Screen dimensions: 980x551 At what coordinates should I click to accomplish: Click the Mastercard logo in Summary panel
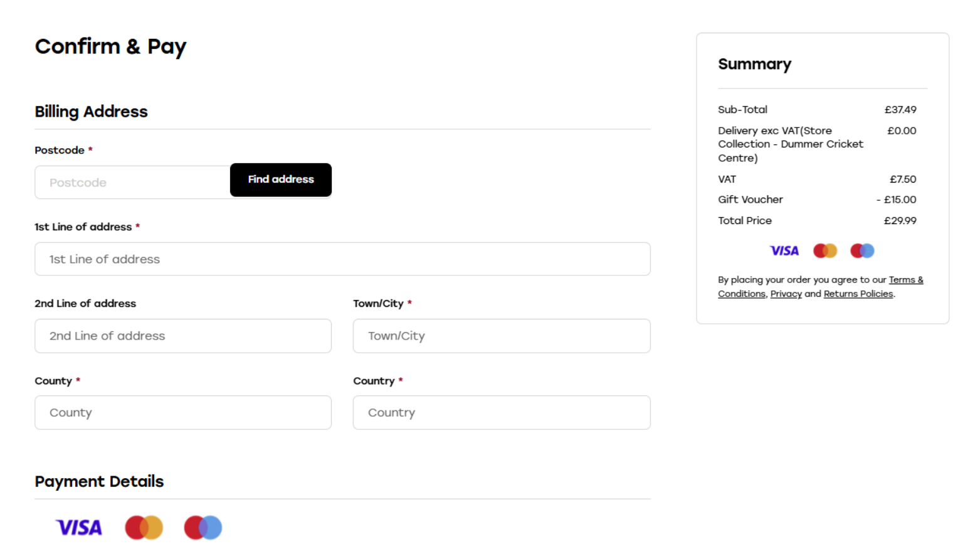point(825,251)
